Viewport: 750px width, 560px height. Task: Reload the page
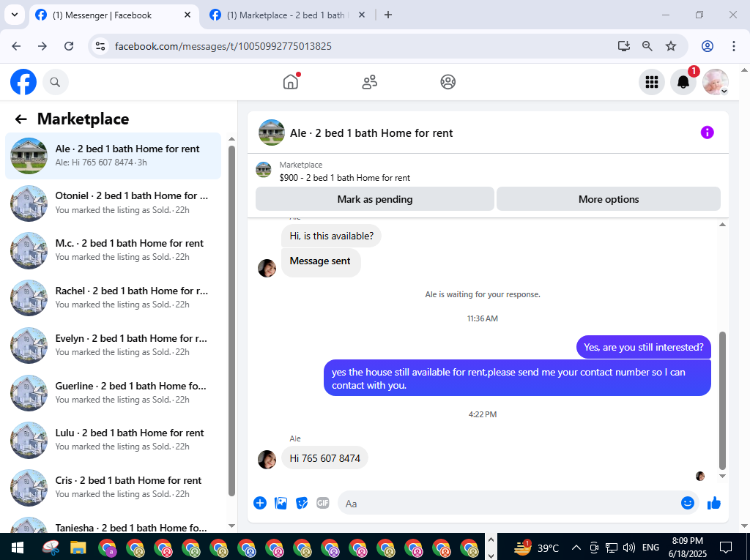point(69,46)
